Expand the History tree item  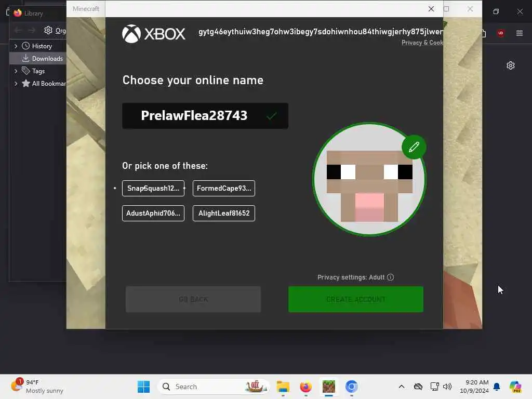pos(16,46)
